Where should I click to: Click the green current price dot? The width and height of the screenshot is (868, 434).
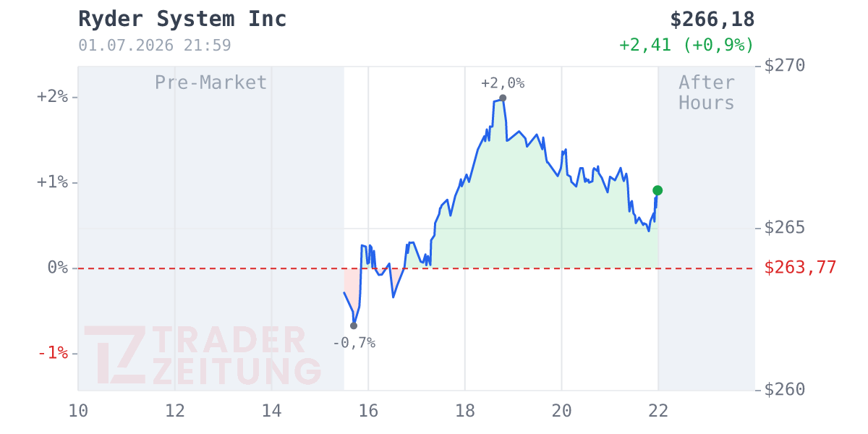pos(658,190)
